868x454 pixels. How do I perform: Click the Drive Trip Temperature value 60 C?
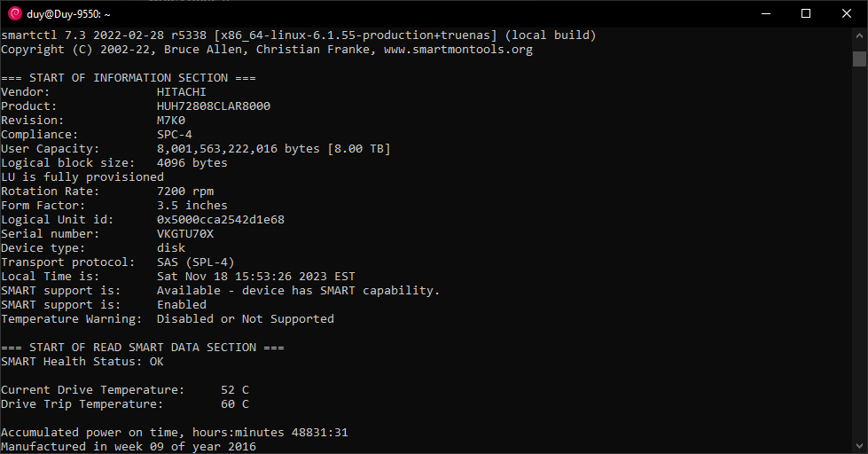(x=235, y=404)
